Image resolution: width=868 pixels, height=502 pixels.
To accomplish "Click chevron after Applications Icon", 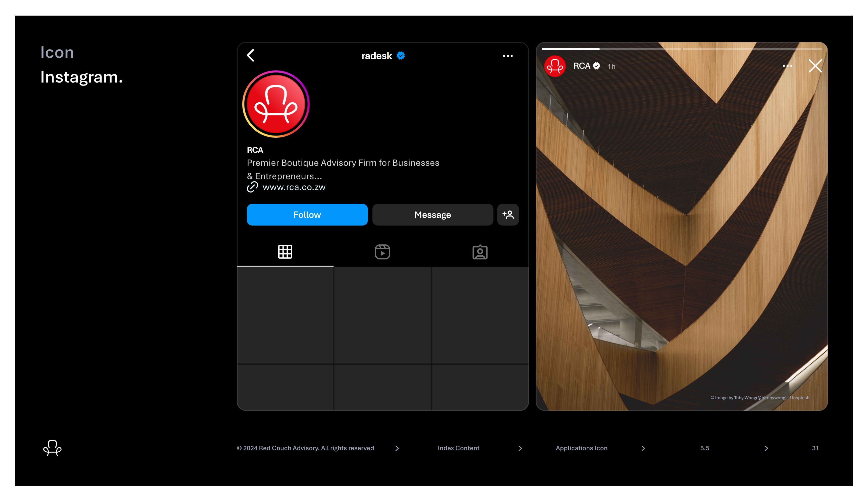I will coord(643,448).
